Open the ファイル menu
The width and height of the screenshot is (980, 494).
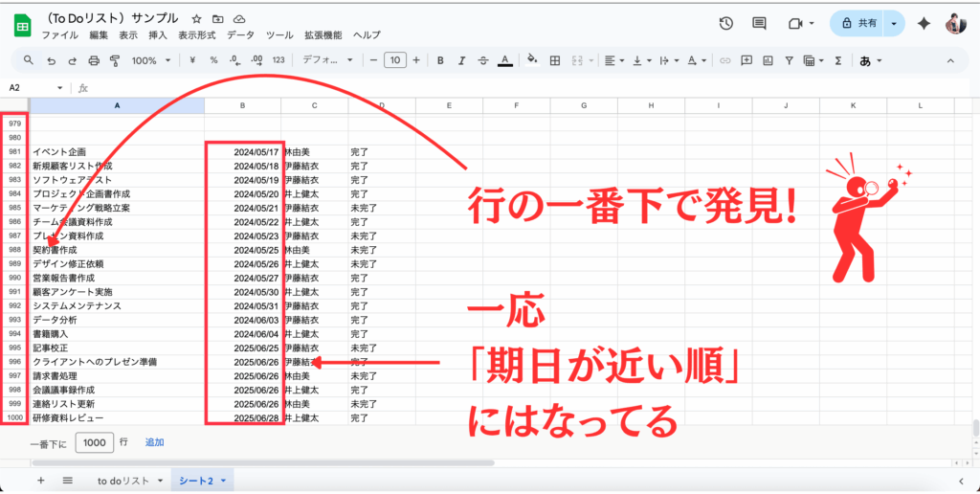tap(60, 35)
